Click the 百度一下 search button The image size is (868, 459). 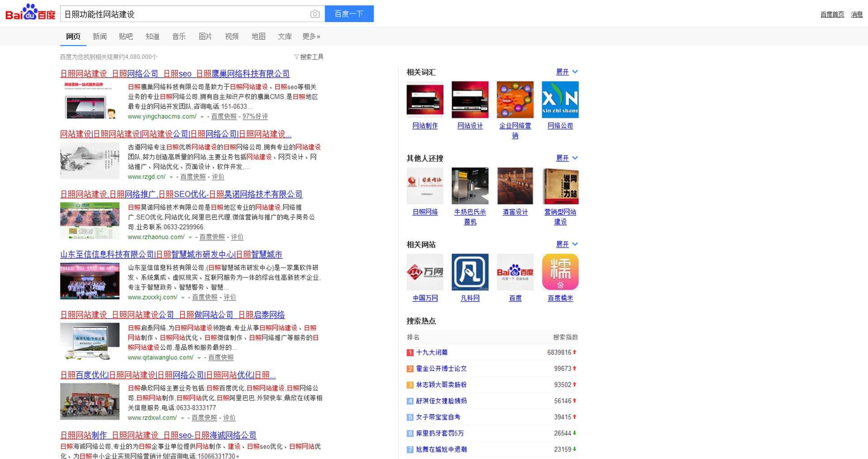click(x=349, y=14)
